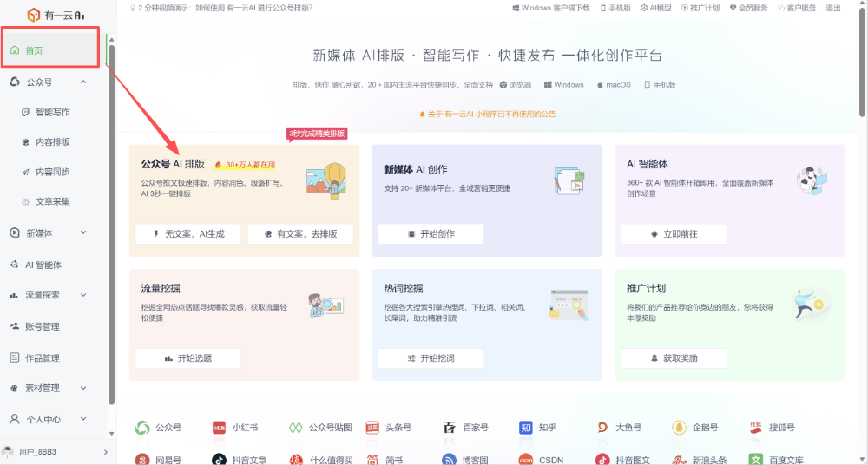Select the 头条号 platform icon

pos(372,428)
